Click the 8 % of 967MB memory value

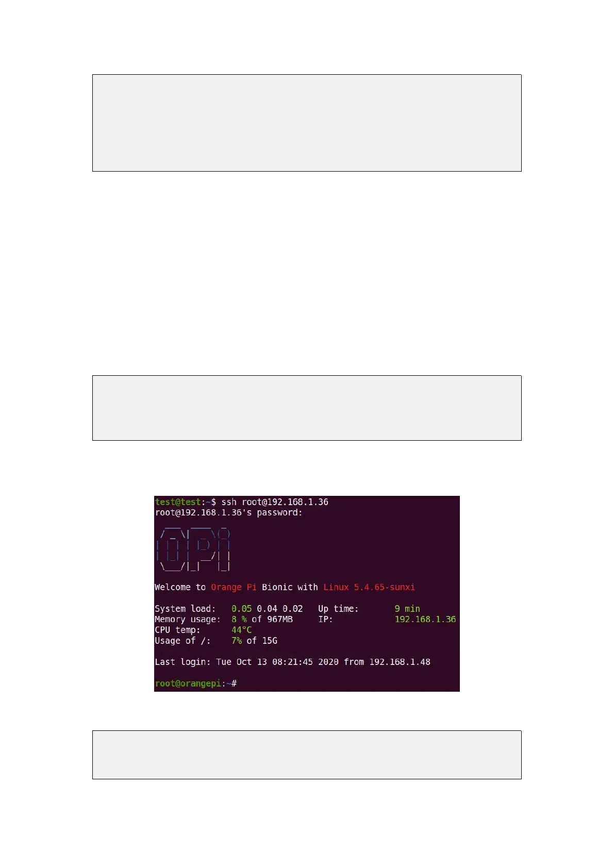(x=262, y=620)
